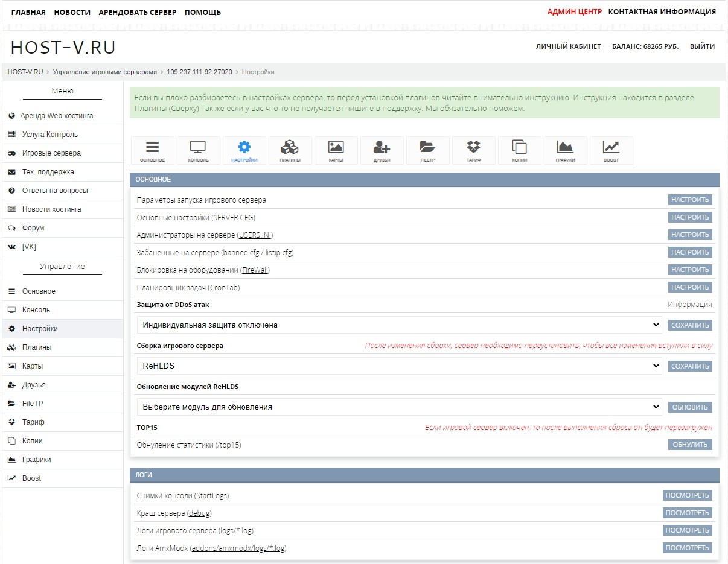The width and height of the screenshot is (728, 564).
Task: Open the ReHLDS server build dropdown
Action: (399, 366)
